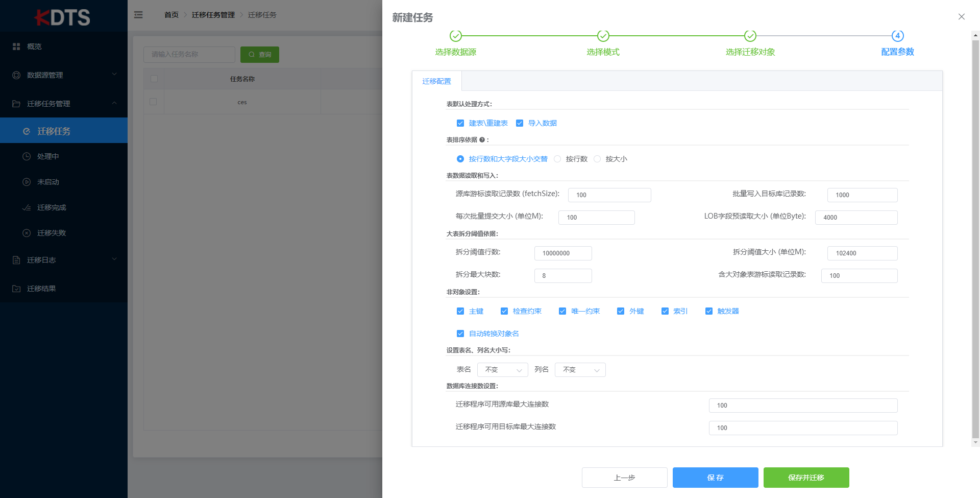Open the 表名 case dropdown
Image resolution: width=980 pixels, height=498 pixels.
[x=502, y=369]
